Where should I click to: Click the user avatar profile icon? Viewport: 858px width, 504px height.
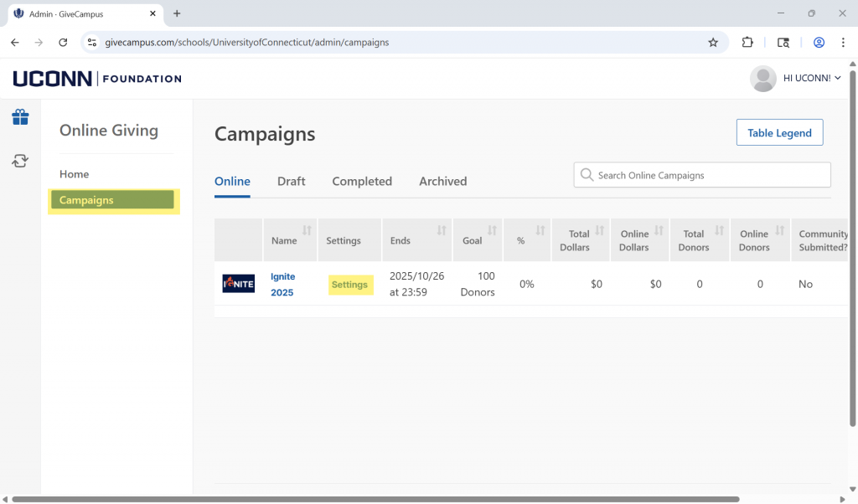(762, 79)
